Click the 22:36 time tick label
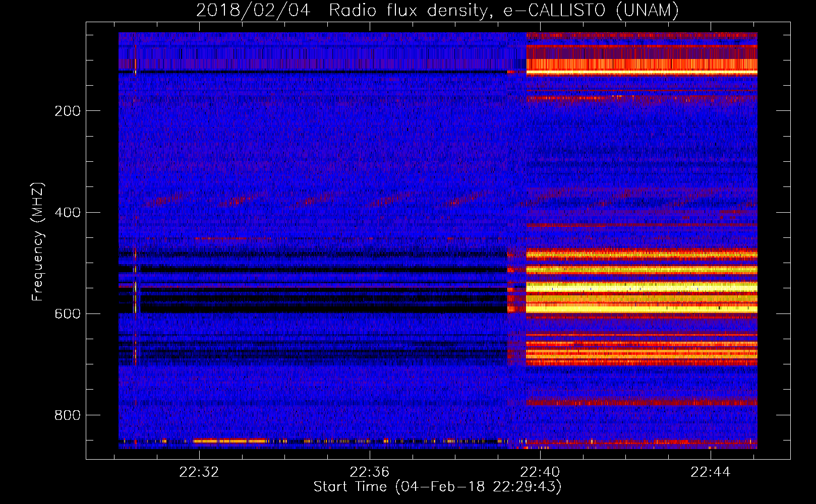The height and width of the screenshot is (504, 816). coord(370,472)
